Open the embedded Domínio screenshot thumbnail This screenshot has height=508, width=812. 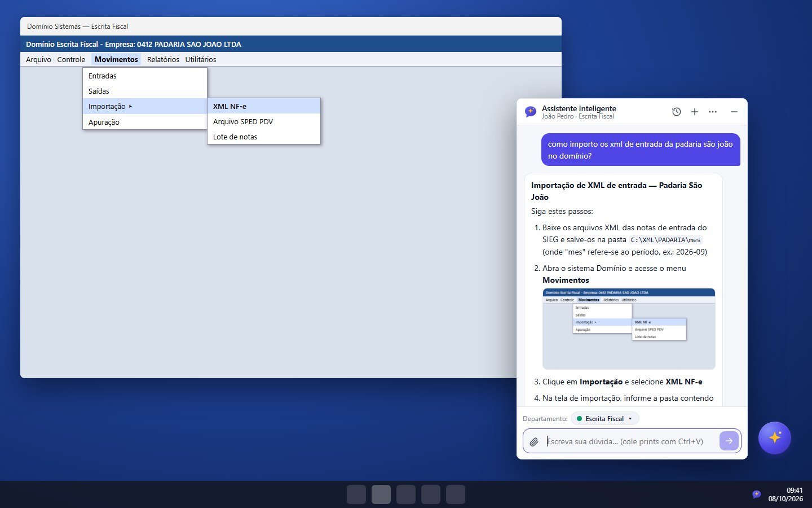[629, 329]
